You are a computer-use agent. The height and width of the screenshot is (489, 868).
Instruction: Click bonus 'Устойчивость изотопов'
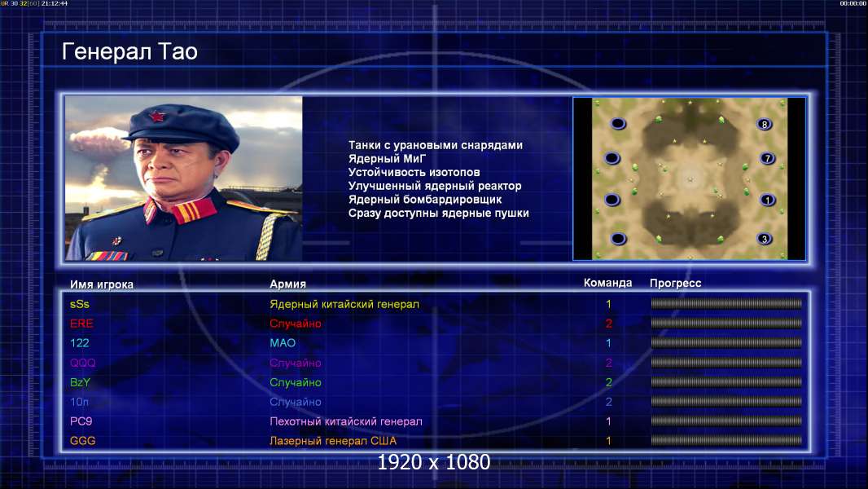414,172
